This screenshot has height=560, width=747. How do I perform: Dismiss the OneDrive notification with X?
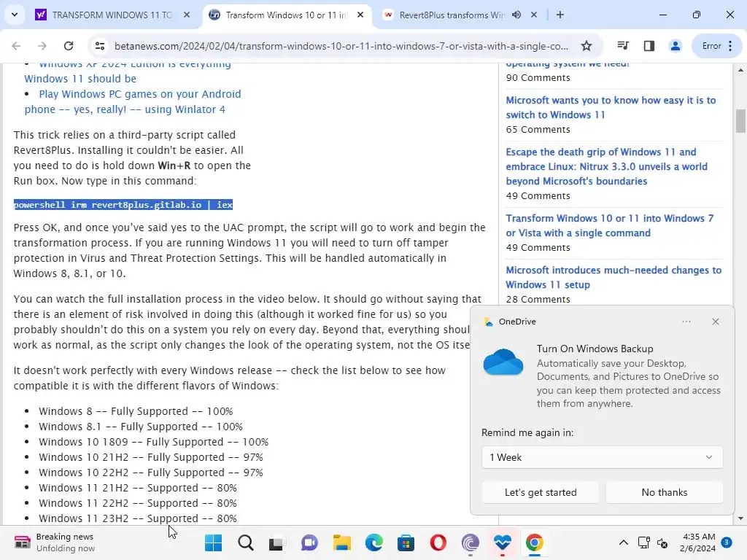tap(716, 322)
